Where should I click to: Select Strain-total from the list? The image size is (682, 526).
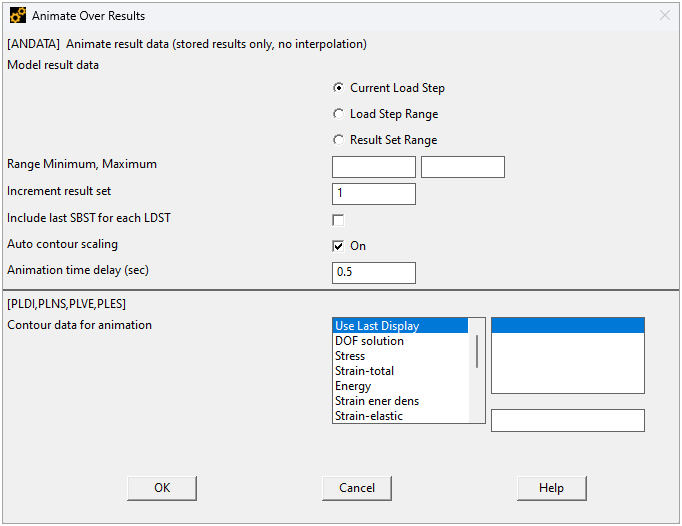click(x=400, y=371)
